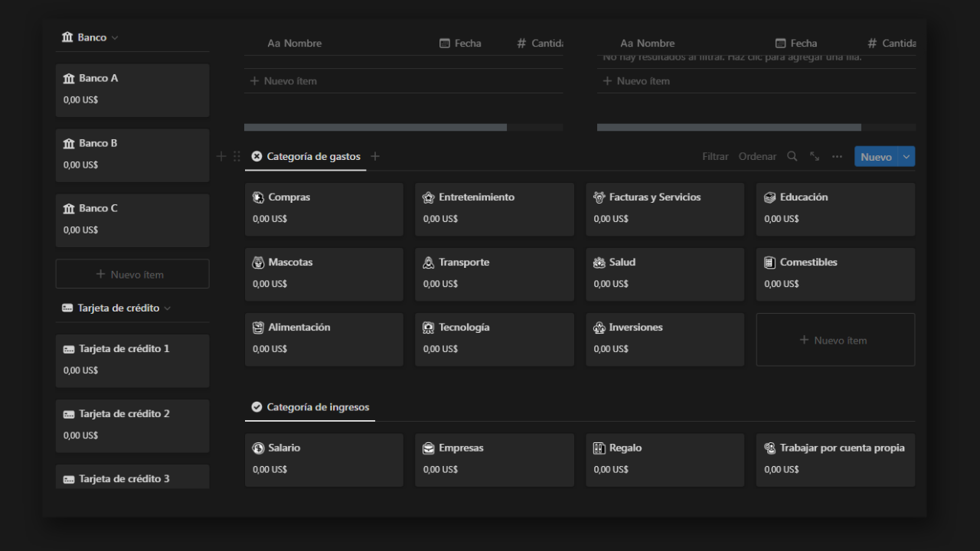980x551 pixels.
Task: Open the Nuevo button dropdown arrow
Action: (x=907, y=156)
